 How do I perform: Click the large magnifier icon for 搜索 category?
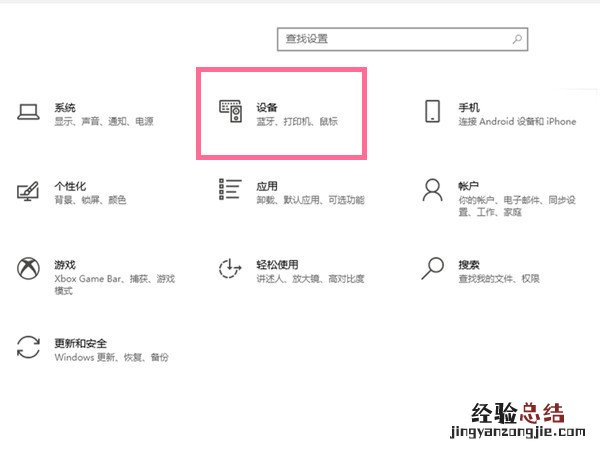click(432, 269)
